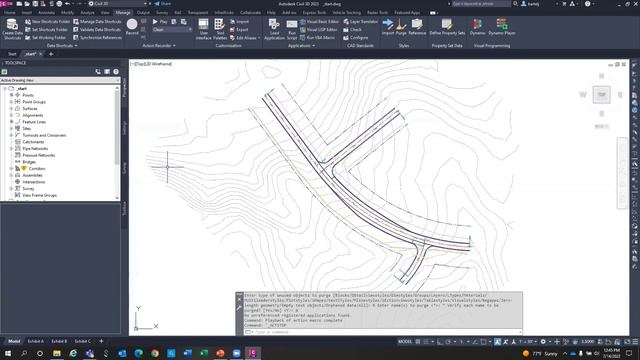Click the customization hamburger icon on status bar
The height and width of the screenshot is (360, 640).
(635, 342)
